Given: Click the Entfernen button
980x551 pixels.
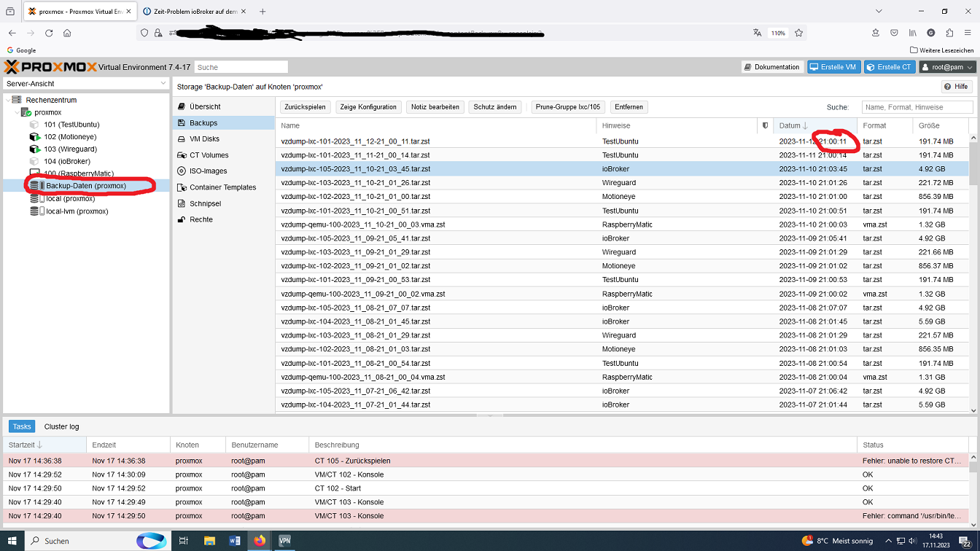Looking at the screenshot, I should click(629, 107).
